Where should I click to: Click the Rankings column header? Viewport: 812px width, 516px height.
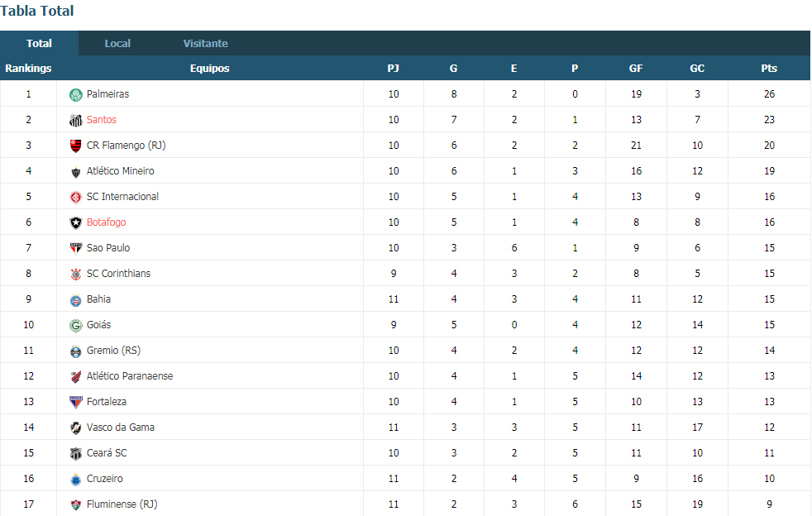click(x=28, y=69)
